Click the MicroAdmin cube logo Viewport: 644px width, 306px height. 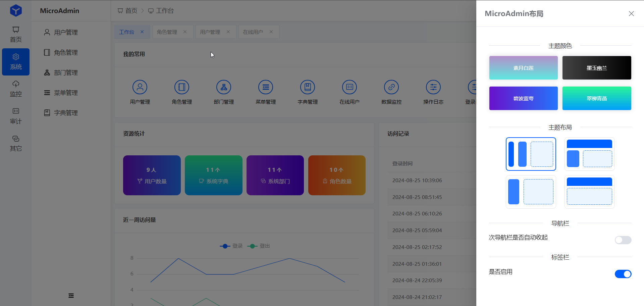(16, 11)
